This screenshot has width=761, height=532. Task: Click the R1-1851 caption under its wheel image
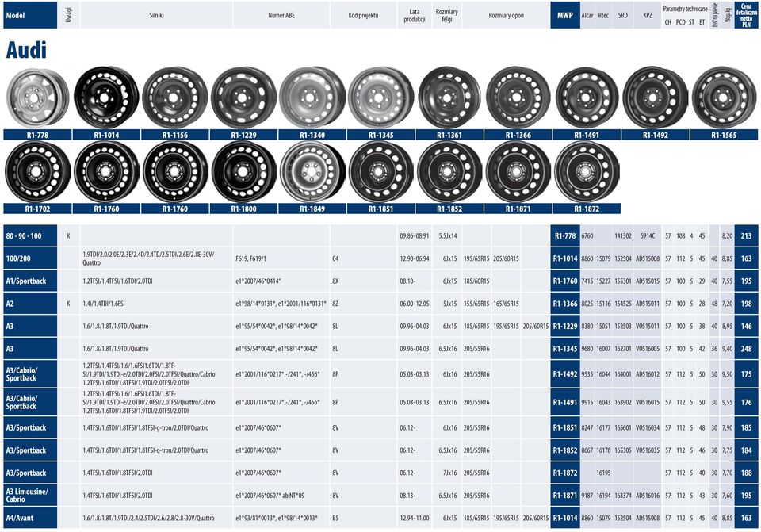(x=381, y=209)
